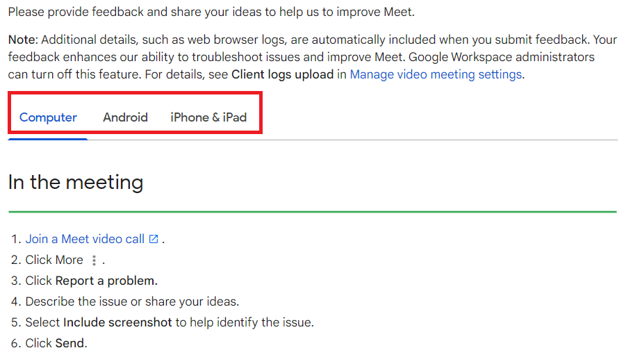The height and width of the screenshot is (364, 633).
Task: Switch to the Computer tab
Action: [48, 117]
